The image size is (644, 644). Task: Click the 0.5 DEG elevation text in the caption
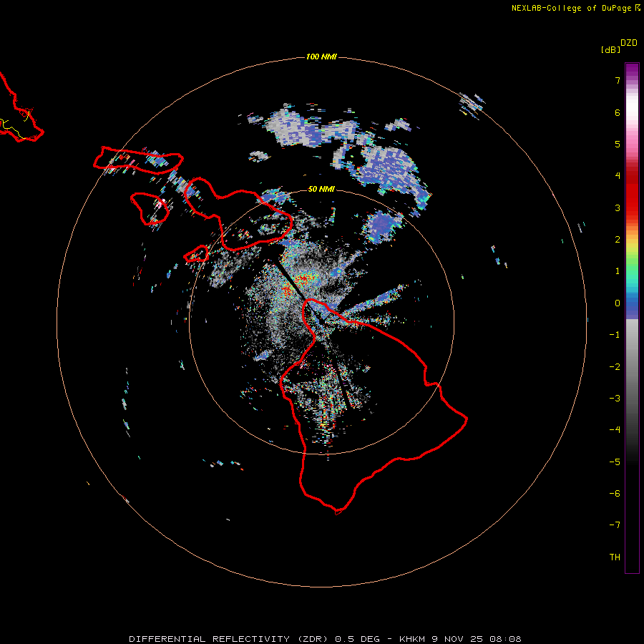[x=357, y=639]
